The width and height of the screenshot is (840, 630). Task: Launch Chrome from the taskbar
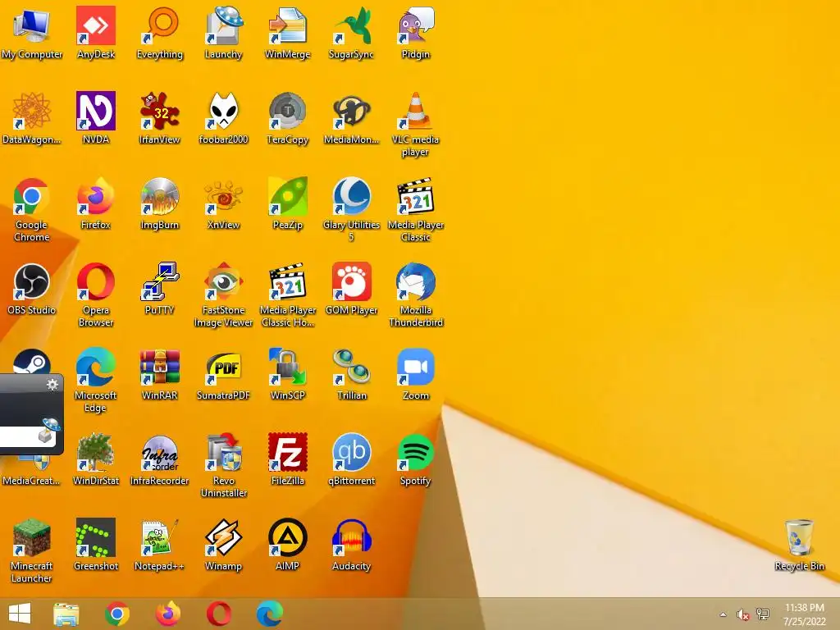coord(116,614)
